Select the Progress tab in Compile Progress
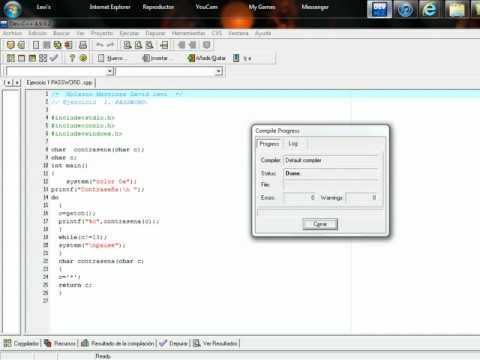Viewport: 480px width, 360px height. 269,144
